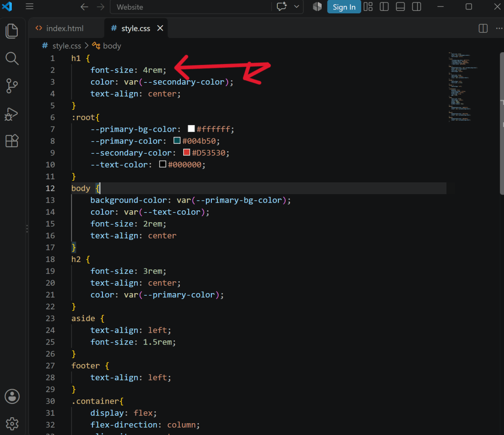
Task: Open the Search view in activity bar
Action: [12, 59]
